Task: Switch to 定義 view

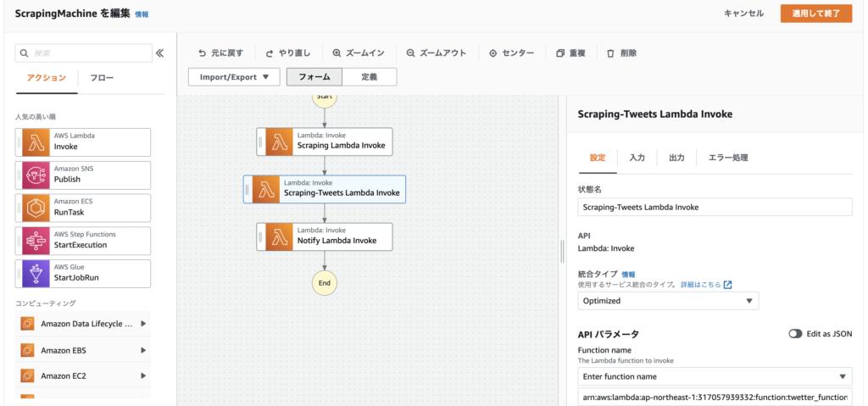Action: coord(370,77)
